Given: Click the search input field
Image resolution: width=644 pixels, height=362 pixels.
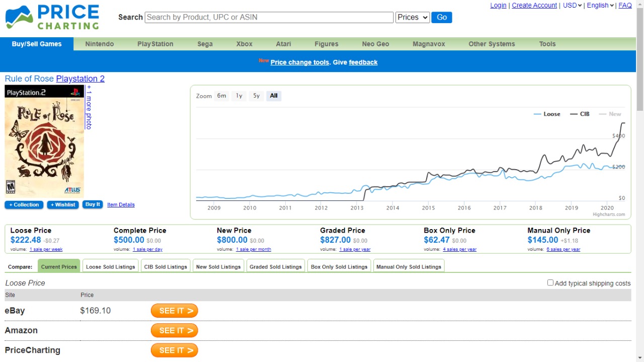Looking at the screenshot, I should 269,17.
